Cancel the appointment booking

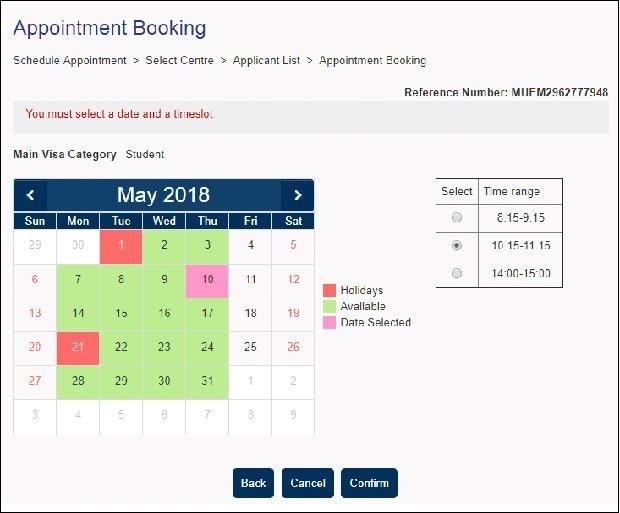pos(307,483)
